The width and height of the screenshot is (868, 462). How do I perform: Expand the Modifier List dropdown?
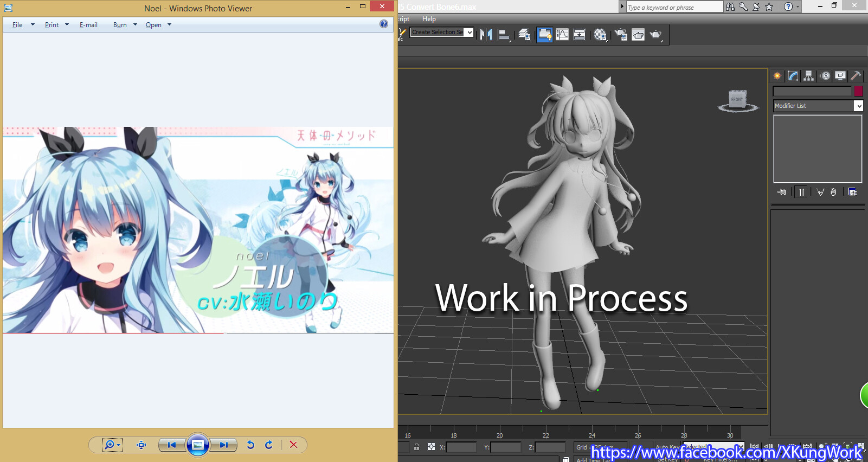(859, 106)
